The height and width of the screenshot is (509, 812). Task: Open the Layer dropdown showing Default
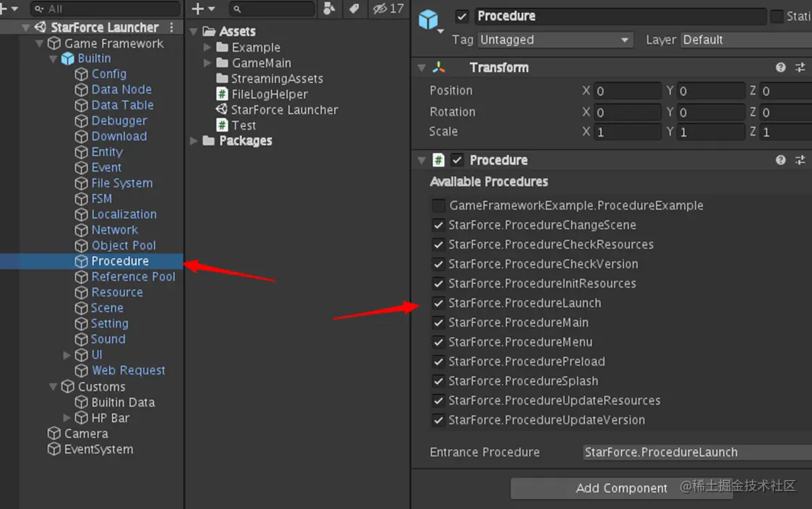(x=745, y=40)
